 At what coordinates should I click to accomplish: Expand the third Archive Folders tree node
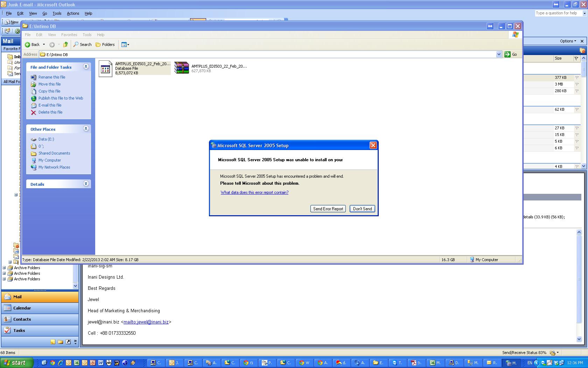pos(4,279)
